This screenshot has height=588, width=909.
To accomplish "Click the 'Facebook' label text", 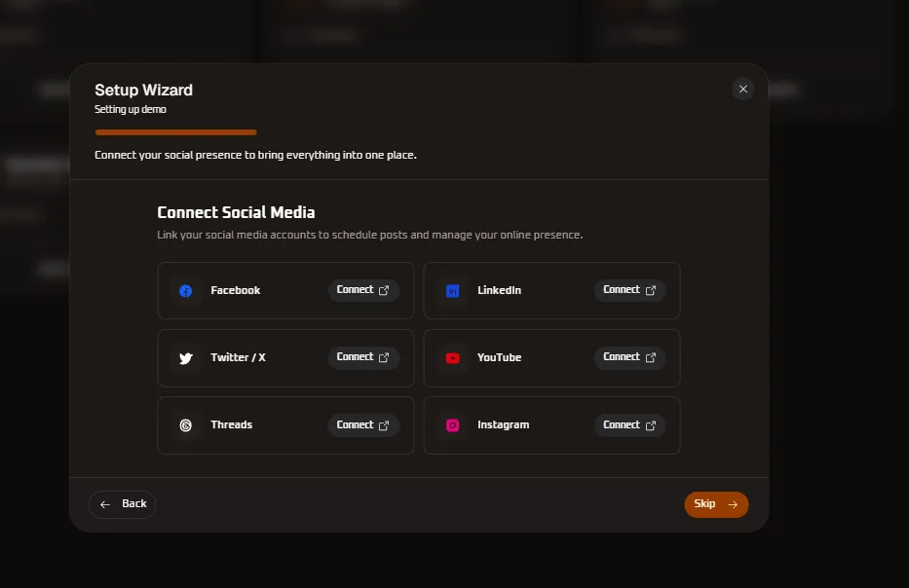I will point(236,290).
